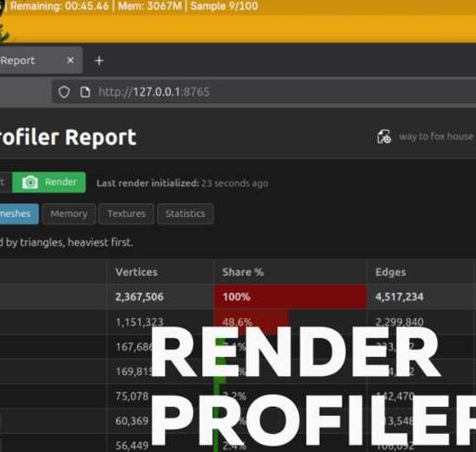Screen dimensions: 476x452
Task: Click the Last render initialized text
Action: click(x=182, y=184)
